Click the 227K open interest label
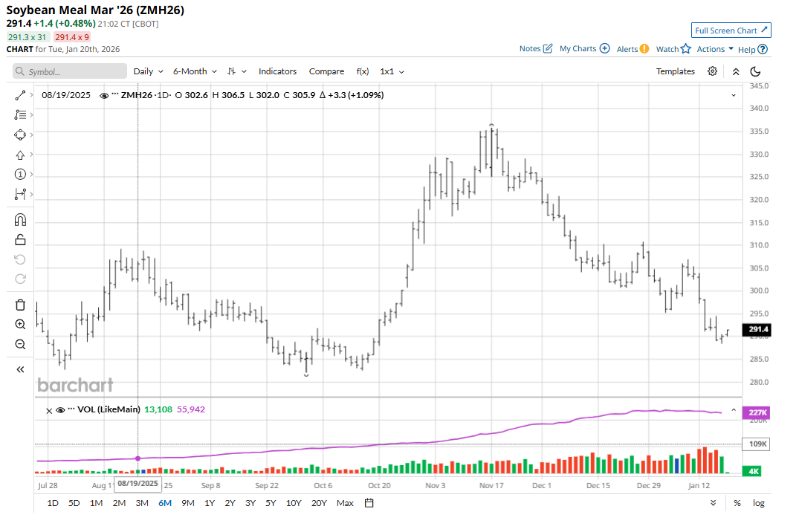Image resolution: width=799 pixels, height=532 pixels. [757, 412]
